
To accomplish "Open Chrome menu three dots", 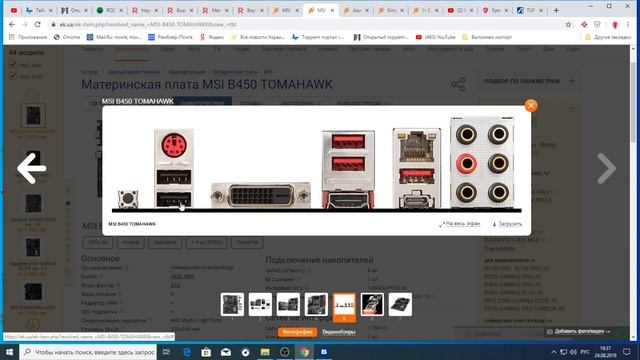I will (628, 24).
